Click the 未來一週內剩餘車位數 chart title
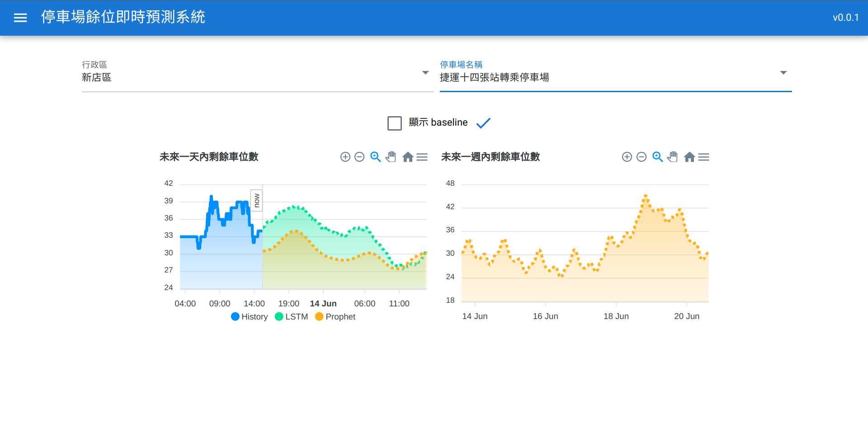Image resolution: width=868 pixels, height=432 pixels. (491, 157)
